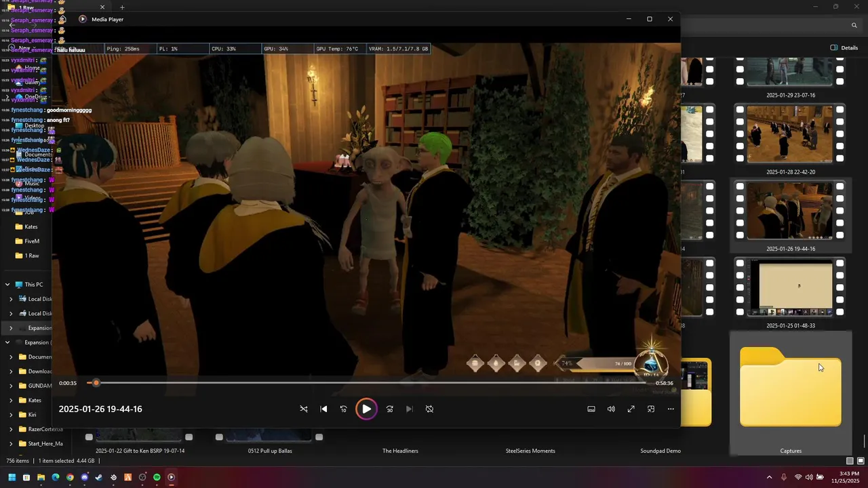The width and height of the screenshot is (868, 488).
Task: Select the Soundpad Demo item
Action: click(660, 451)
